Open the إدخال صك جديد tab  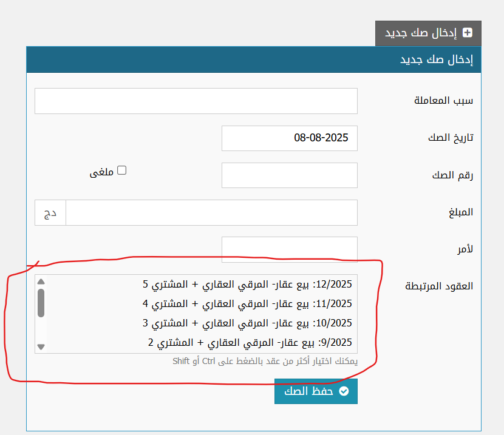pos(428,33)
